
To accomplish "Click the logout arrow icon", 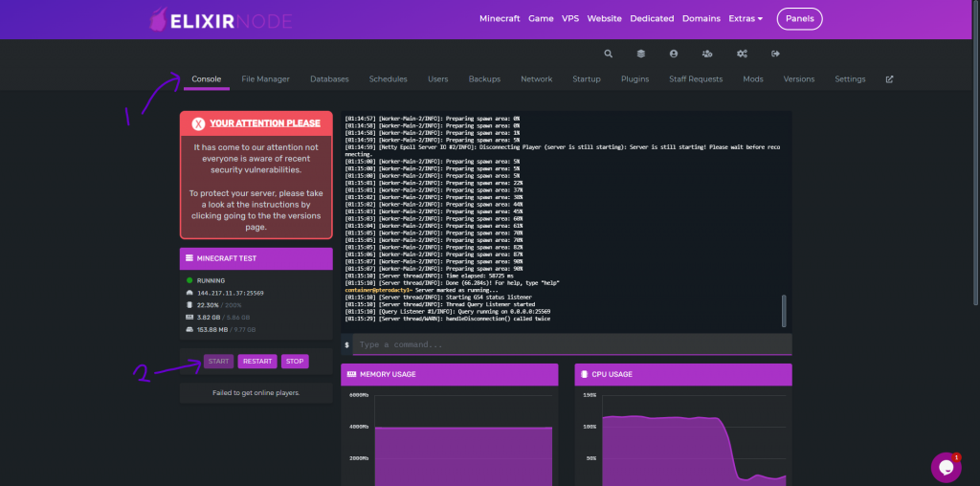I will tap(775, 54).
